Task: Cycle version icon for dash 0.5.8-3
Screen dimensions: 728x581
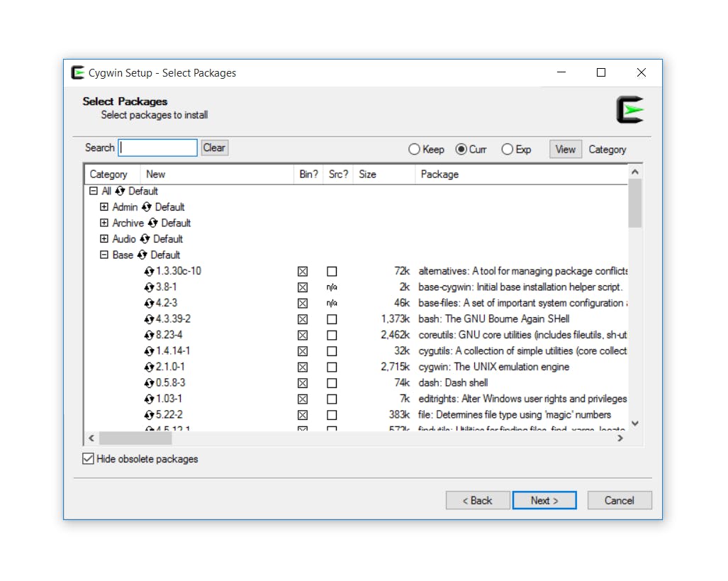Action: (x=149, y=383)
